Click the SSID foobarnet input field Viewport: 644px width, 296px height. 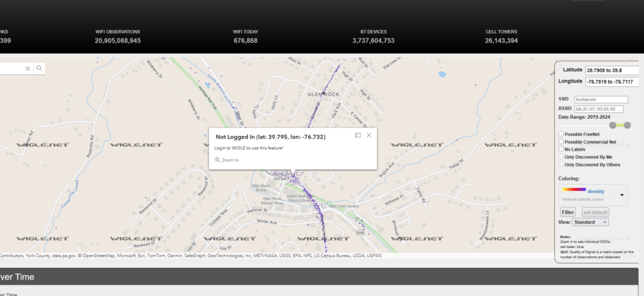601,100
